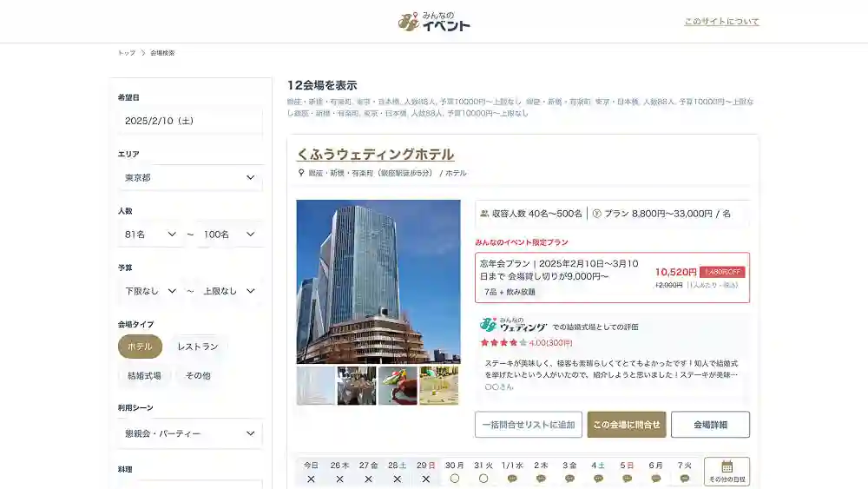Click 10,520円 plan price

(676, 272)
